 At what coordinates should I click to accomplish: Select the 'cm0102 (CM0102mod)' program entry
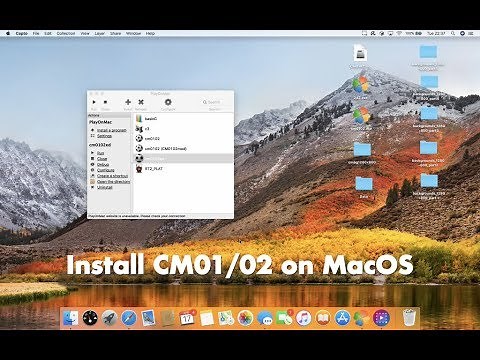[x=183, y=148]
